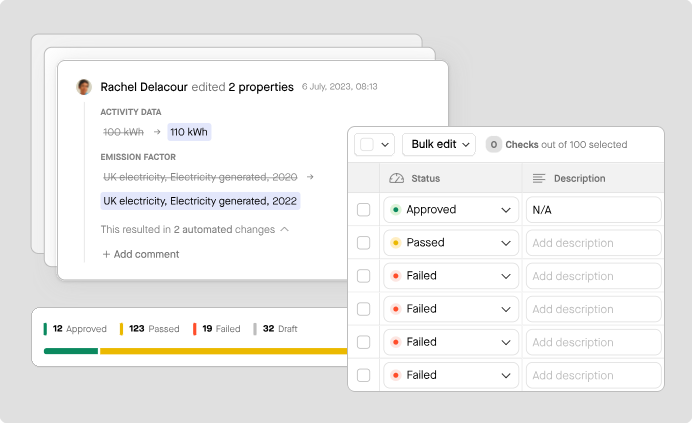Click the Add comment link
This screenshot has width=692, height=423.
[141, 254]
